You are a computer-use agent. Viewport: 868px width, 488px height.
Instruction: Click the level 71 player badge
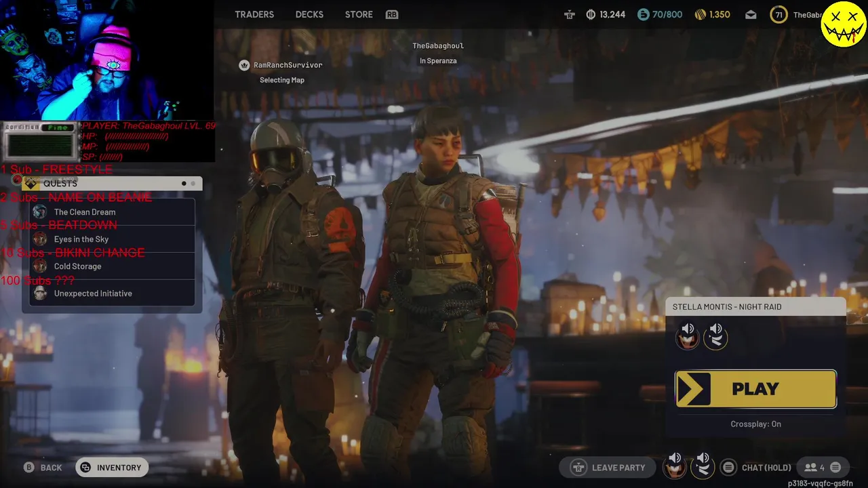click(x=778, y=14)
